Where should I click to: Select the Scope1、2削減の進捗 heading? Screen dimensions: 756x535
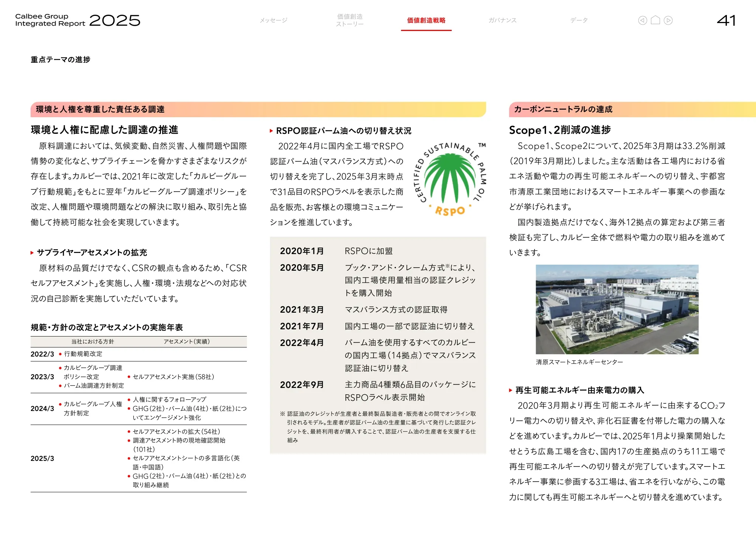click(x=560, y=130)
